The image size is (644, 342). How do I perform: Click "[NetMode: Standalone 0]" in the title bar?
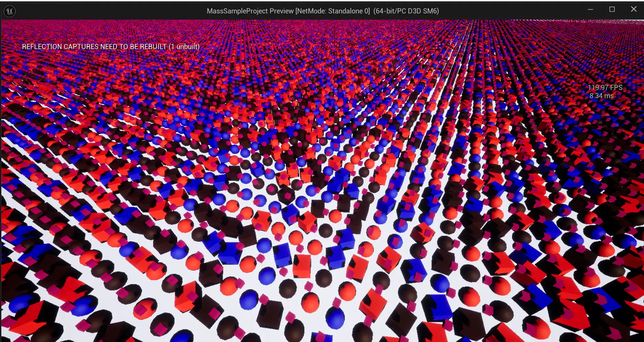[332, 11]
